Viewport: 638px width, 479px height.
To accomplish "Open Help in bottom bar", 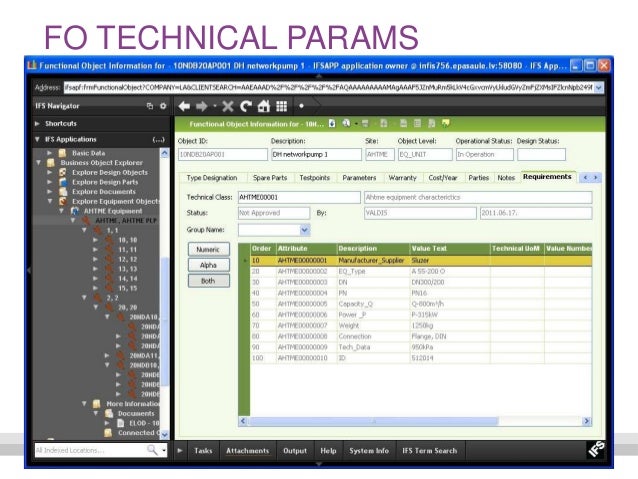I will pyautogui.click(x=328, y=451).
